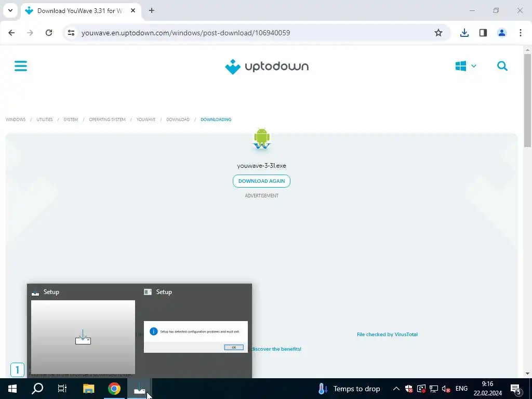This screenshot has height=399, width=532.
Task: Open the network tray icon
Action: pos(434,389)
